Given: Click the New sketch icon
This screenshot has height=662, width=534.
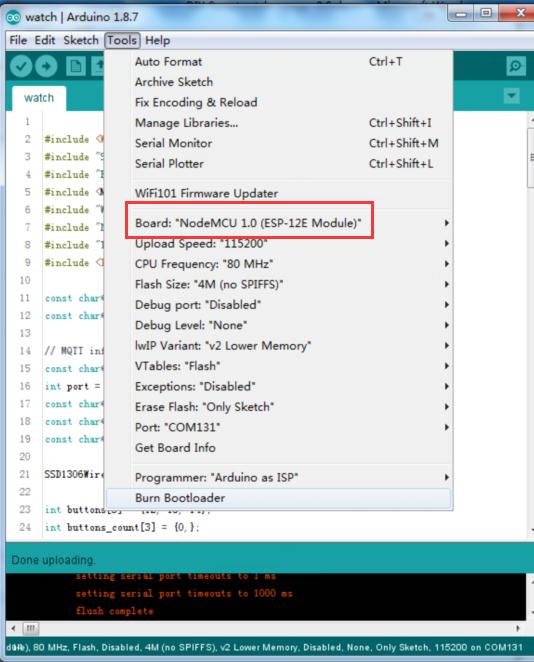Looking at the screenshot, I should (76, 66).
